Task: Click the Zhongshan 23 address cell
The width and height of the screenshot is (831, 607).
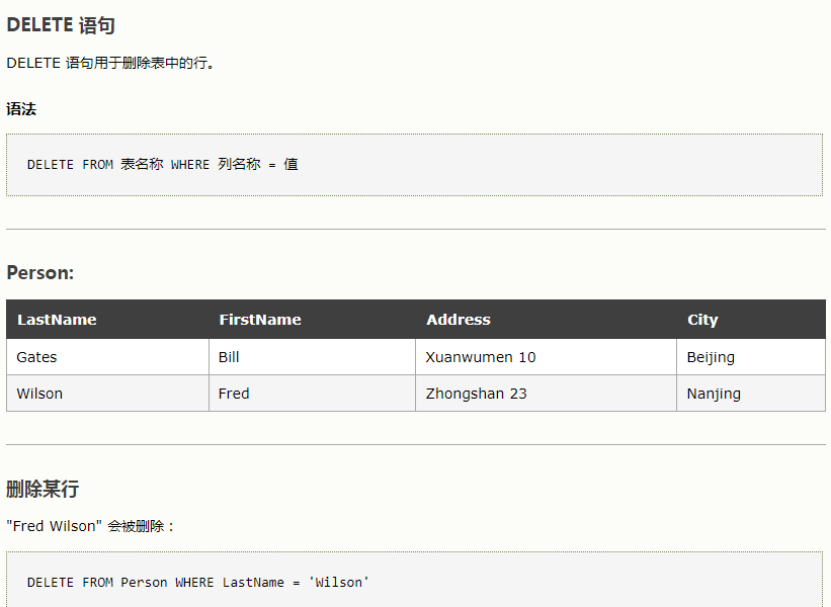Action: tap(546, 393)
